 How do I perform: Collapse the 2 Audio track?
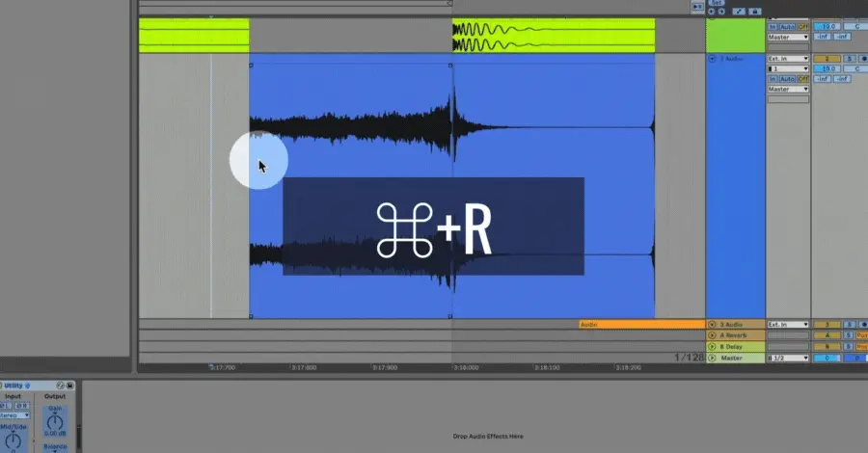(x=712, y=59)
